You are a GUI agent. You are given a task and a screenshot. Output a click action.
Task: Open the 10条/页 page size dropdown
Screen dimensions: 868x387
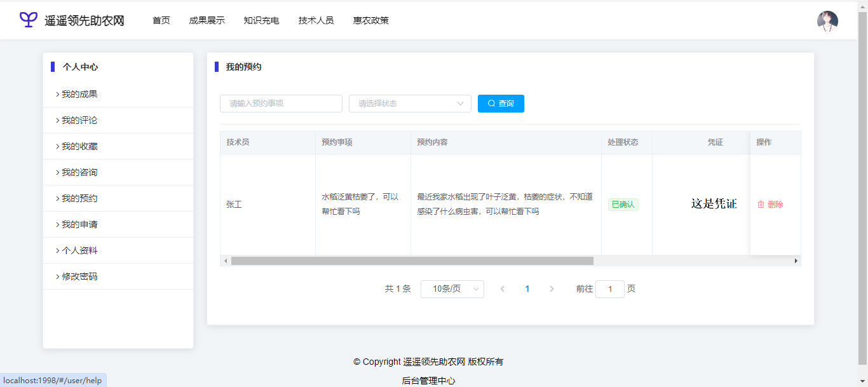coord(452,289)
